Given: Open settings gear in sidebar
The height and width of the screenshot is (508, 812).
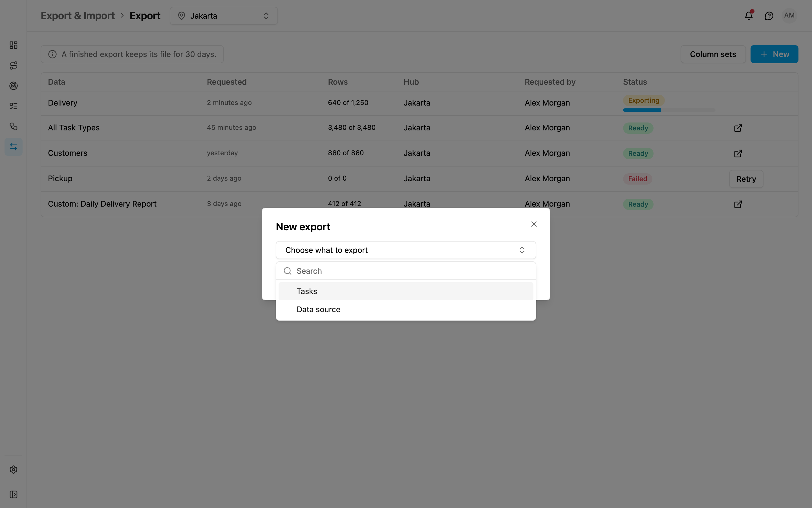Looking at the screenshot, I should (14, 469).
